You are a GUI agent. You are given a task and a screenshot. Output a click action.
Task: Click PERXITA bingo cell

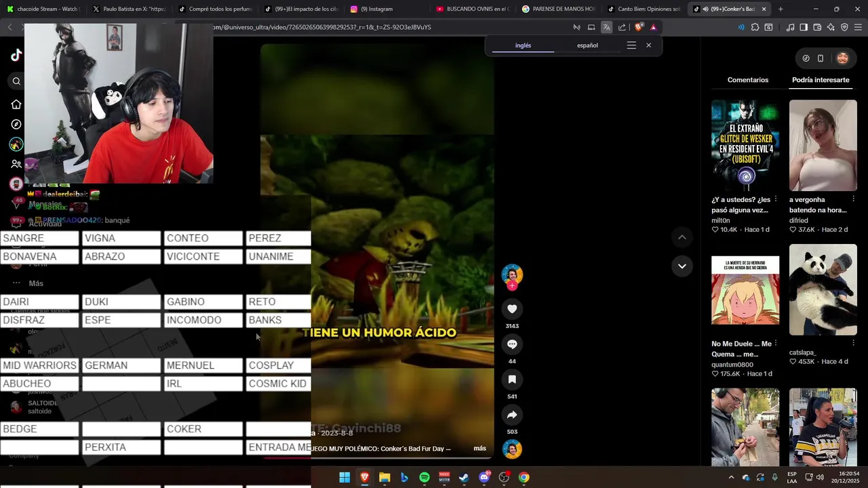click(x=121, y=447)
